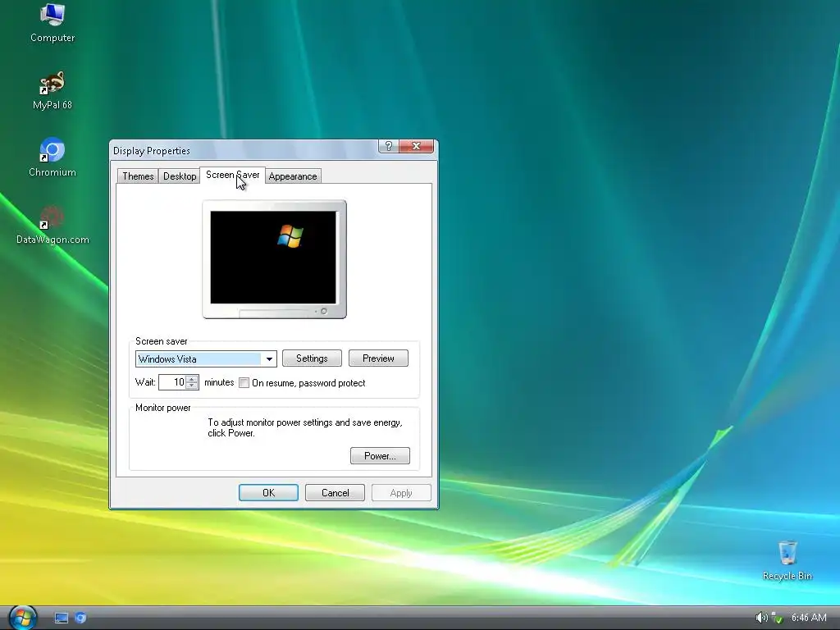Switch to the Desktop tab
This screenshot has height=630, width=840.
(180, 176)
